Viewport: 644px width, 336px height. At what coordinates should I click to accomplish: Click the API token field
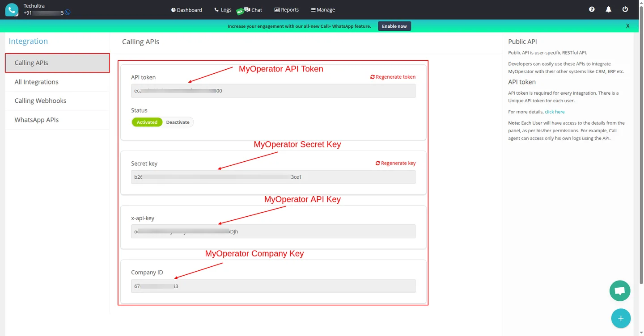coord(273,91)
